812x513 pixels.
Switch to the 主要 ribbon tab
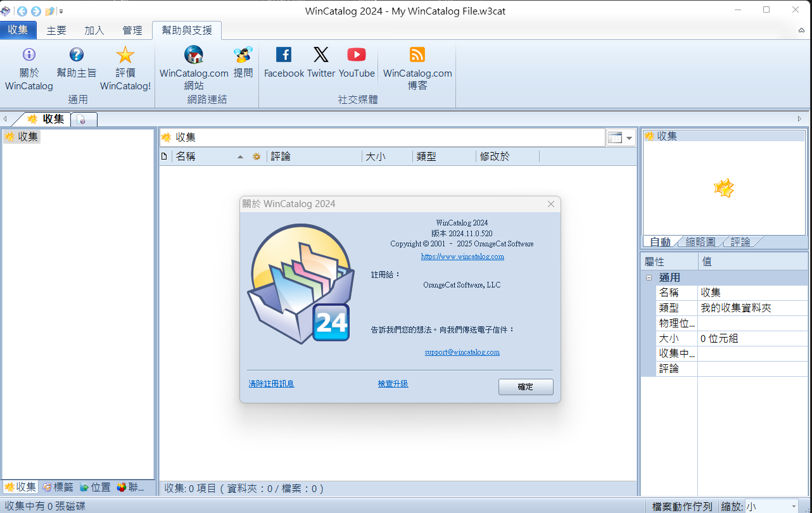tap(56, 30)
